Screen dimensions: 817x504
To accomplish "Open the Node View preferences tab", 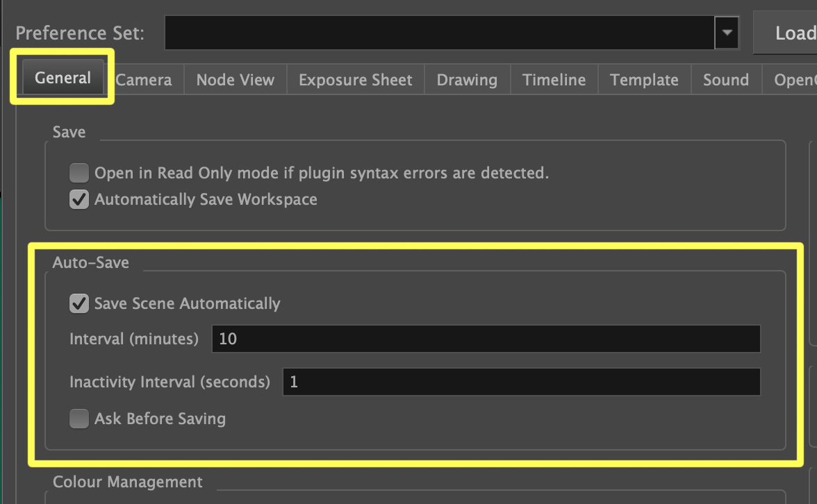I will (x=235, y=79).
